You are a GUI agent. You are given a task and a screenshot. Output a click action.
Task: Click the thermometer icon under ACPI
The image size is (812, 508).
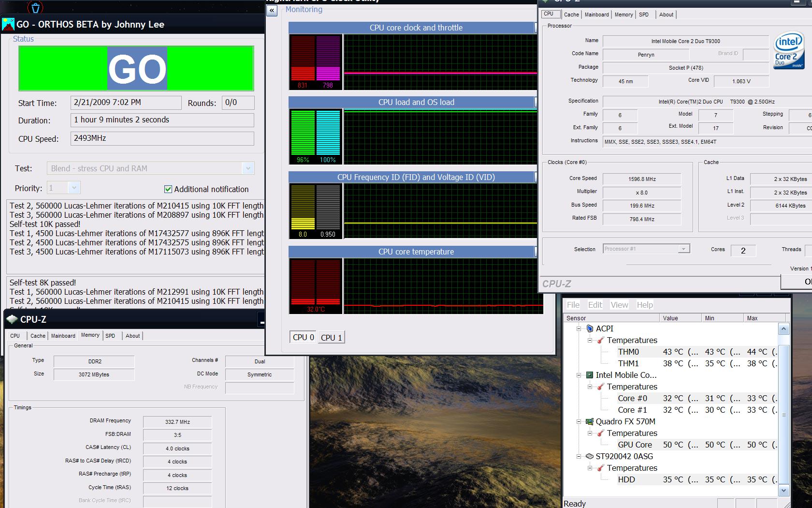601,340
